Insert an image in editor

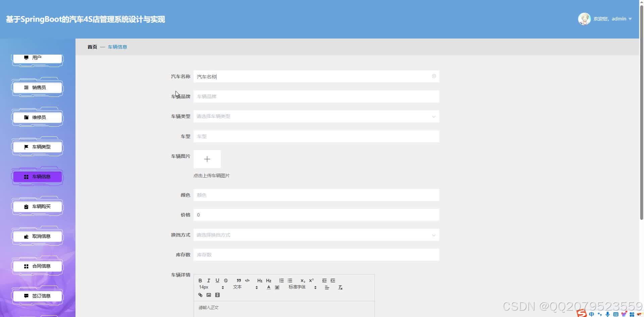click(x=209, y=295)
